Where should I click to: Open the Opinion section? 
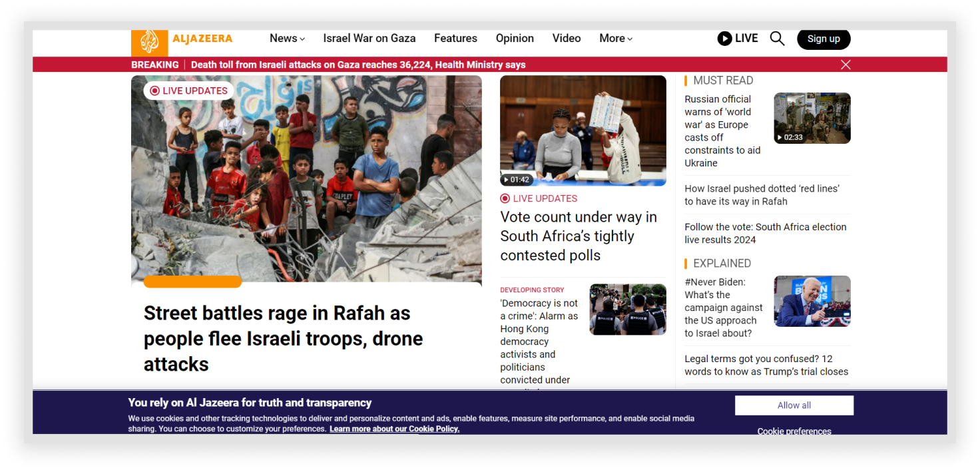[515, 38]
